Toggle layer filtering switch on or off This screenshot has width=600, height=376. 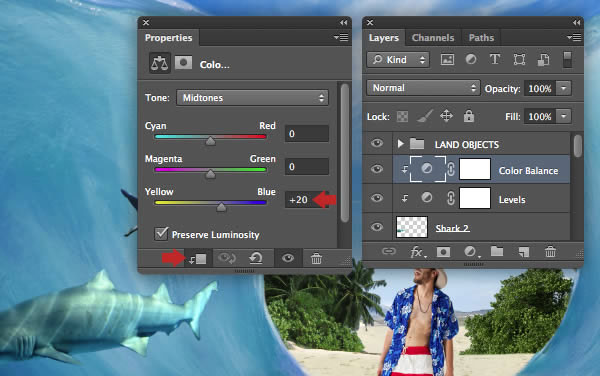click(567, 60)
